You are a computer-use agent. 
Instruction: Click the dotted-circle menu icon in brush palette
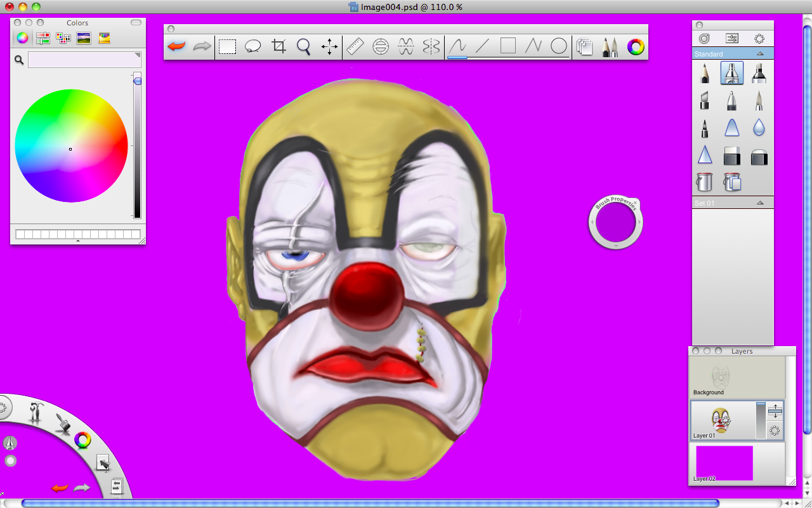[759, 39]
